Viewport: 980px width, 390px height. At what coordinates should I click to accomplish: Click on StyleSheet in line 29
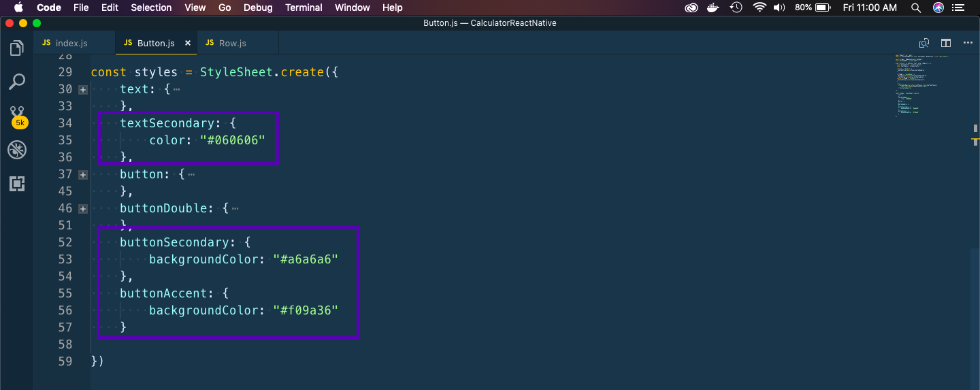tap(236, 72)
